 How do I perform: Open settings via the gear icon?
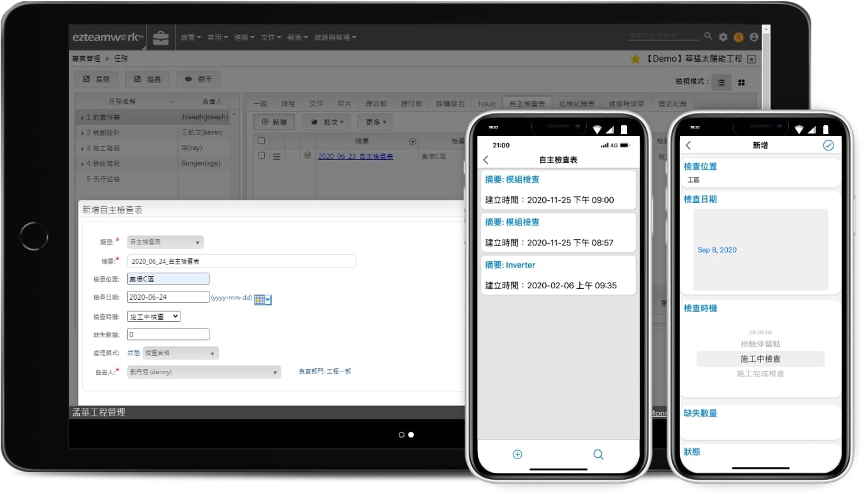[723, 37]
